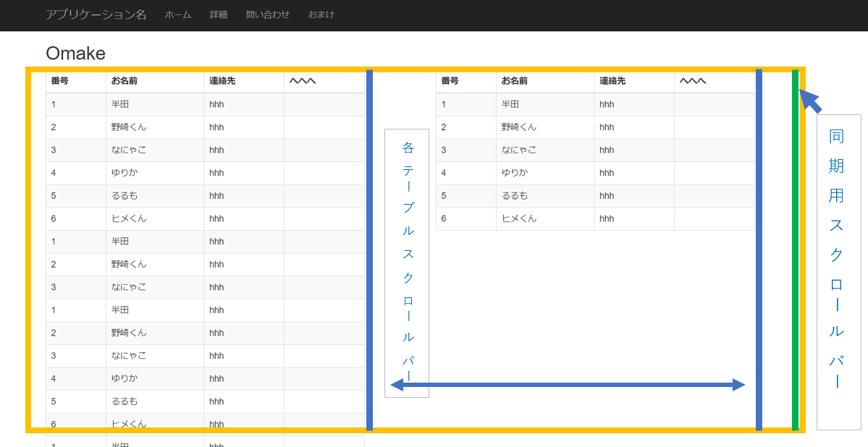Click the 同期用スクロールバー label box
Screen dimensions: 868x447
(x=838, y=272)
